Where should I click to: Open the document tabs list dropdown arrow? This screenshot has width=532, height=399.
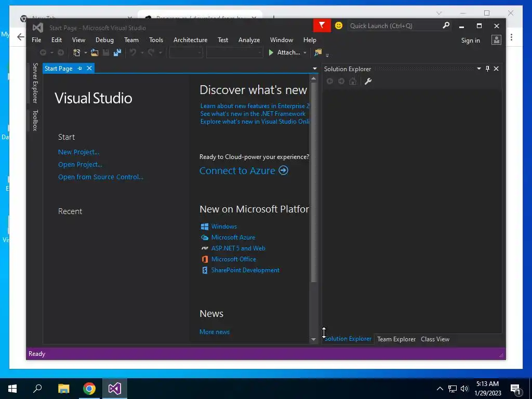(314, 69)
